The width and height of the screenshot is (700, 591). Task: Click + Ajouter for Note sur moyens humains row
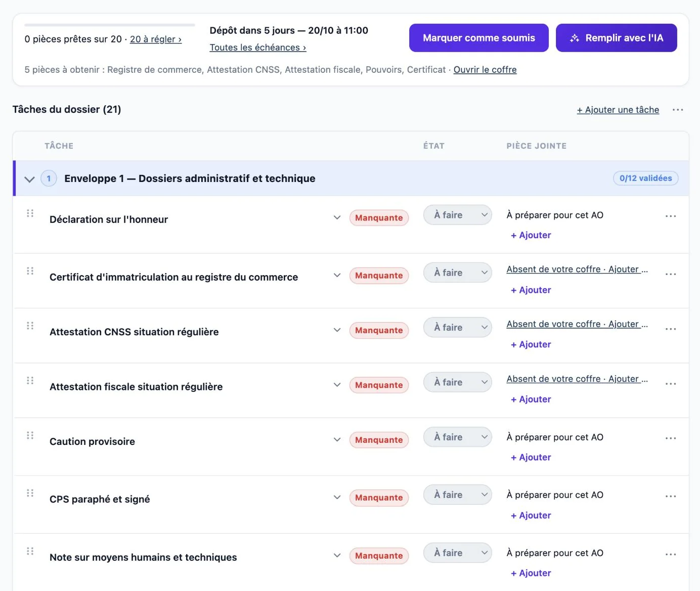pyautogui.click(x=531, y=573)
